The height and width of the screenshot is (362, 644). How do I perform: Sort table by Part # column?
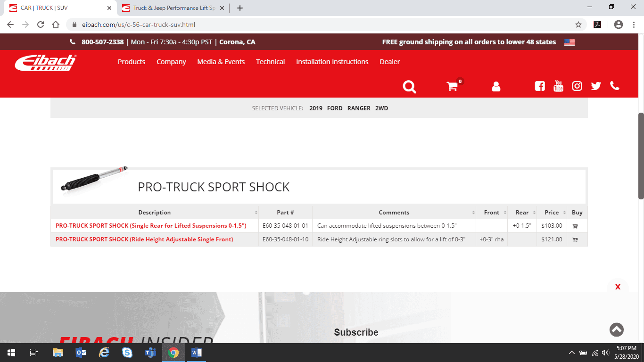[286, 213]
